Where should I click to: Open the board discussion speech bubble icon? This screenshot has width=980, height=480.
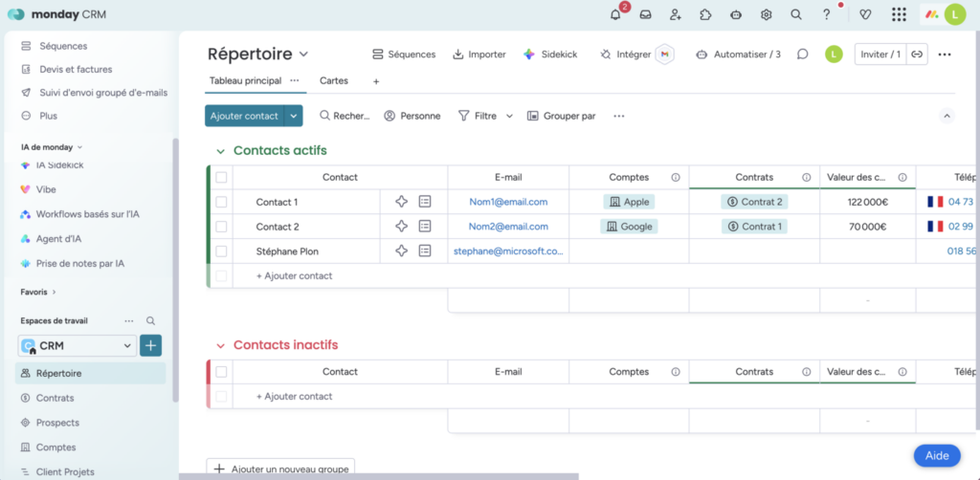coord(803,55)
